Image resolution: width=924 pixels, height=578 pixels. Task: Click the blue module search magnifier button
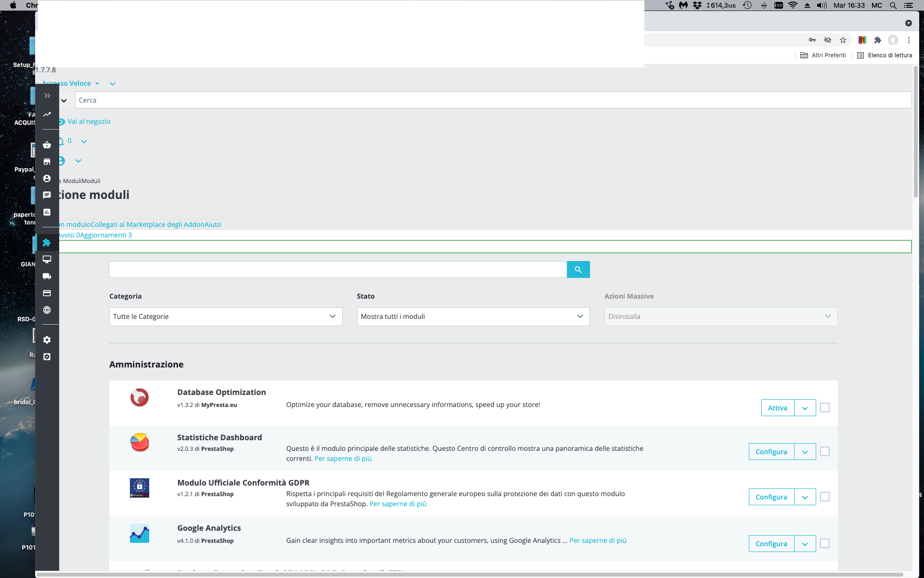point(578,270)
